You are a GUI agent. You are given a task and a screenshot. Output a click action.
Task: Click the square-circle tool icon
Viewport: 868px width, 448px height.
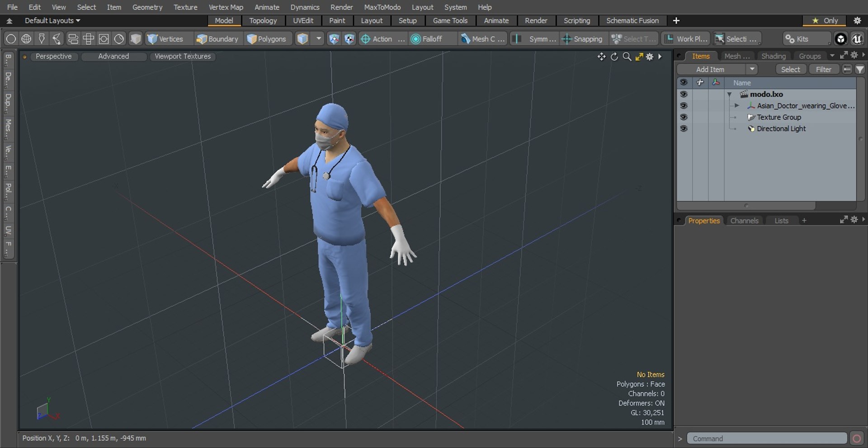104,39
